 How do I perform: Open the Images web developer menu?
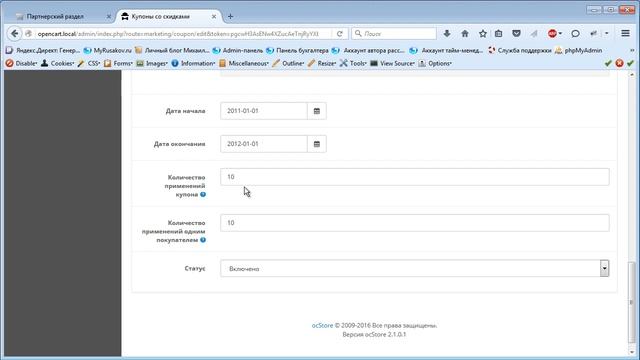tap(152, 63)
